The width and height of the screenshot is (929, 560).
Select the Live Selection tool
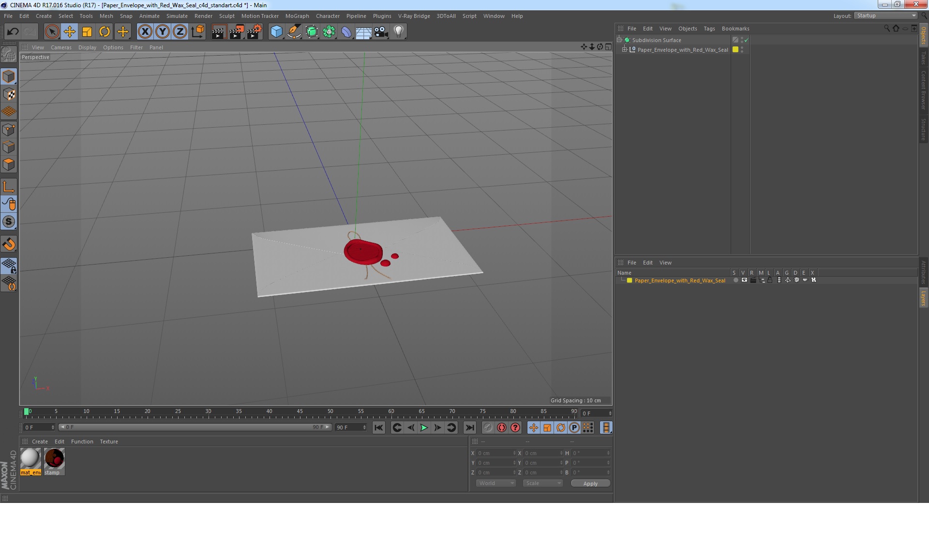[x=52, y=32]
